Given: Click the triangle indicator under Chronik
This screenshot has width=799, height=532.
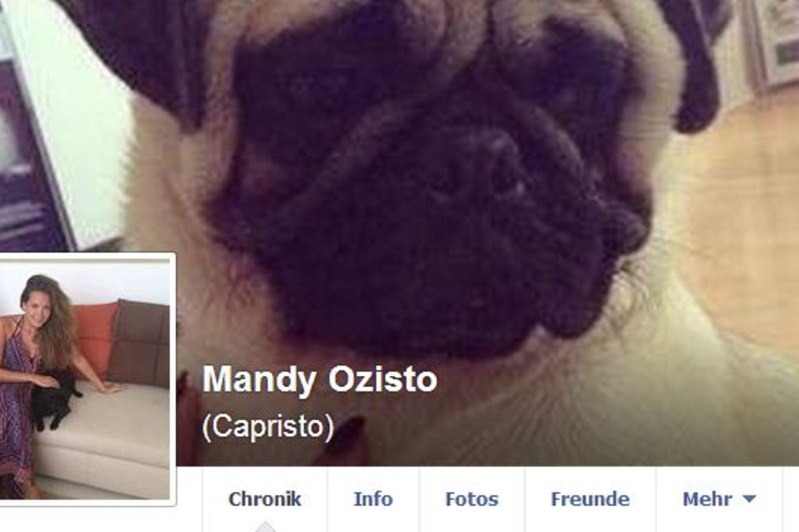Looking at the screenshot, I should tap(265, 527).
